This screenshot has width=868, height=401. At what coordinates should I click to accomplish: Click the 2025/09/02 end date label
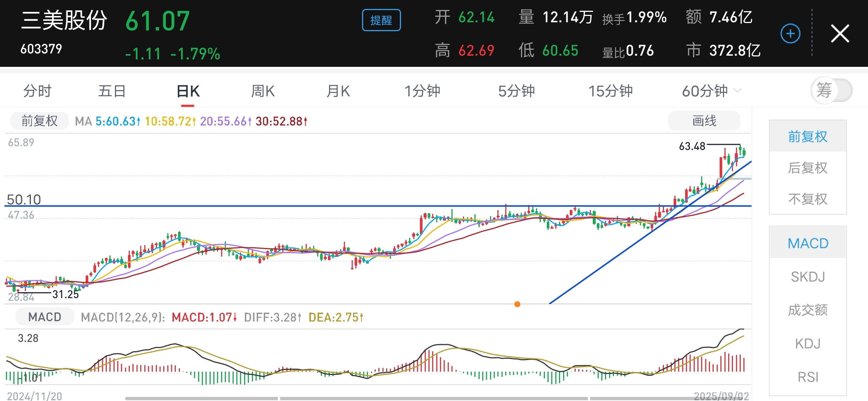click(x=721, y=396)
